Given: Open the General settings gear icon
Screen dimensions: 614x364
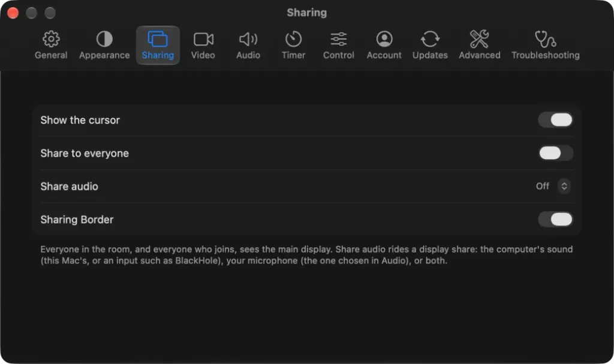Looking at the screenshot, I should tap(51, 45).
